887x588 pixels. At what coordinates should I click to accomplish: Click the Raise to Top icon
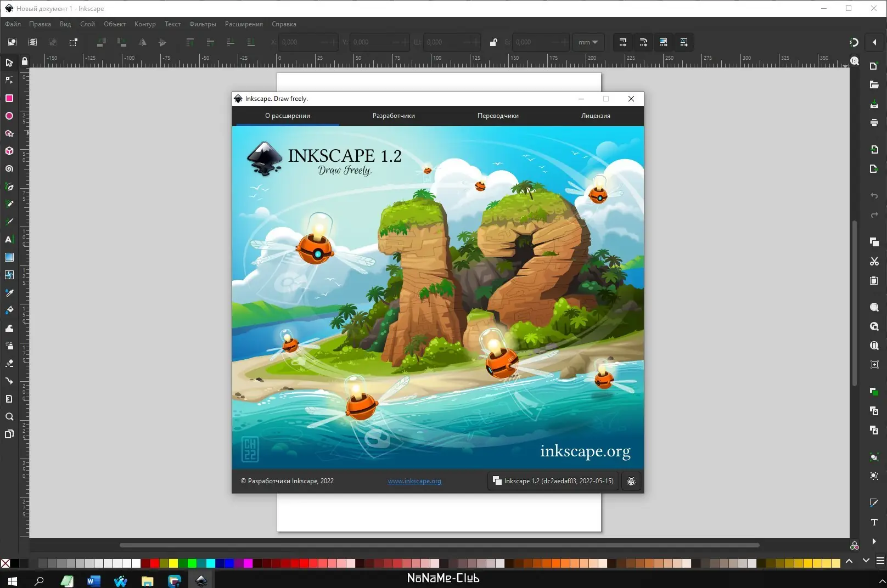190,42
